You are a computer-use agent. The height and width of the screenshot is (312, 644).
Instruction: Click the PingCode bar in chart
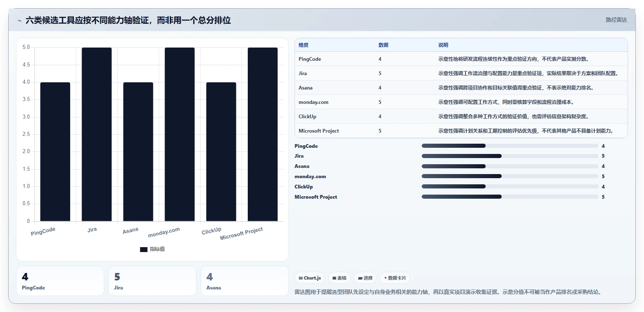(55, 151)
